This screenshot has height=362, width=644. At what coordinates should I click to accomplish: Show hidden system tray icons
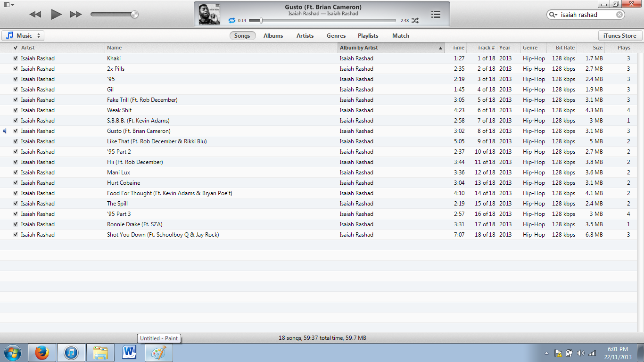pyautogui.click(x=547, y=353)
